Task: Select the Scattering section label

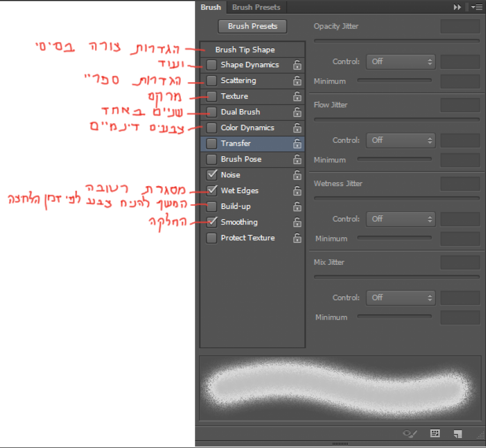Action: click(x=239, y=80)
